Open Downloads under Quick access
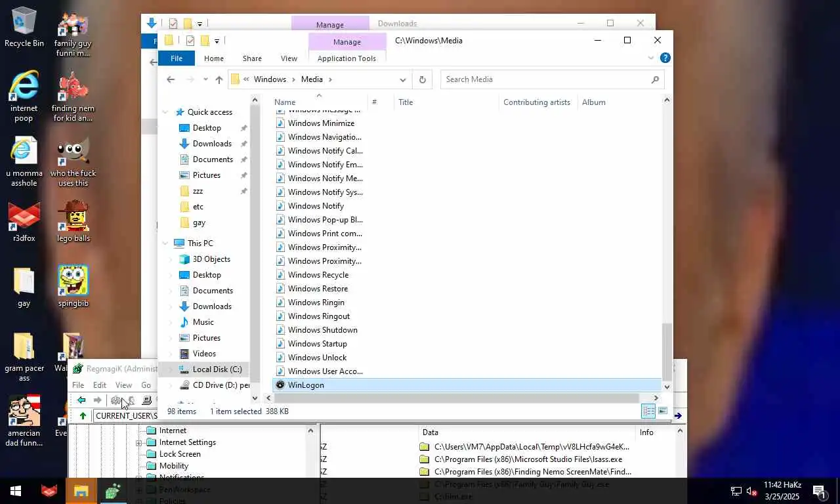Viewport: 840px width, 504px height. [x=211, y=144]
